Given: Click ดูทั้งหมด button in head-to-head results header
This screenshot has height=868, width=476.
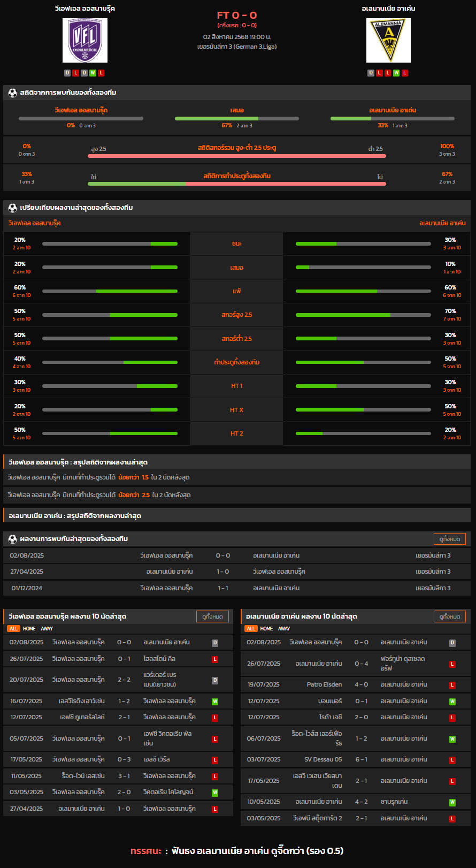Looking at the screenshot, I should coord(450,539).
